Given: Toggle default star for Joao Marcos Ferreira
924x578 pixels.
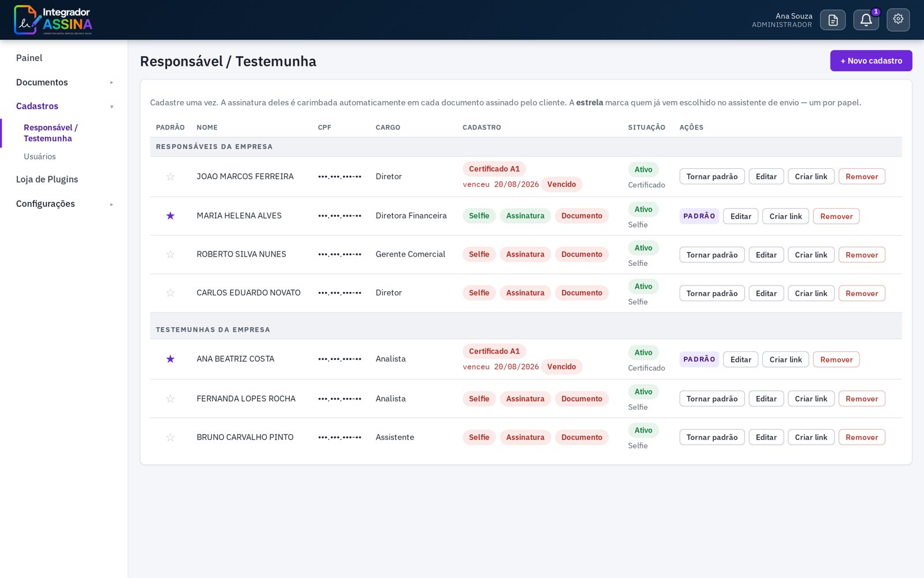Looking at the screenshot, I should [170, 177].
